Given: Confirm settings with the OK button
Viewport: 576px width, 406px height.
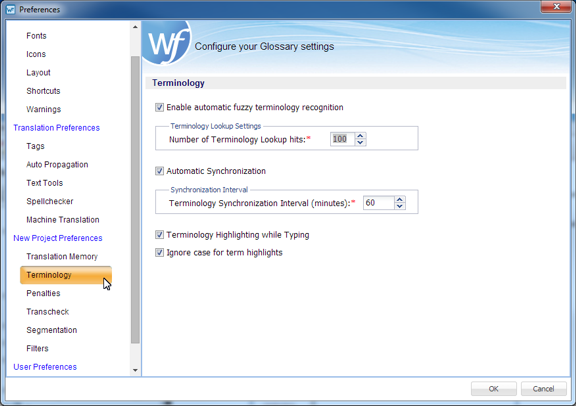Looking at the screenshot, I should coord(494,389).
